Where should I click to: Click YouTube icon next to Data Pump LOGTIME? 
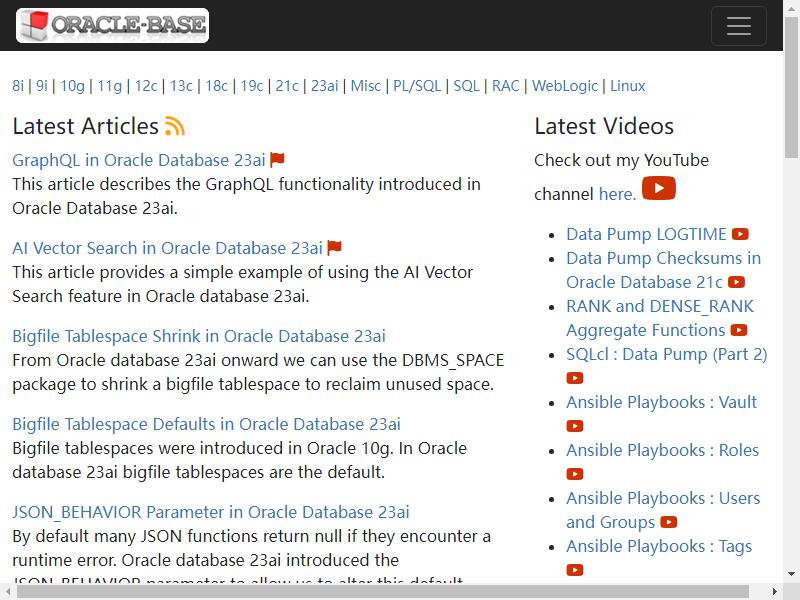[740, 234]
